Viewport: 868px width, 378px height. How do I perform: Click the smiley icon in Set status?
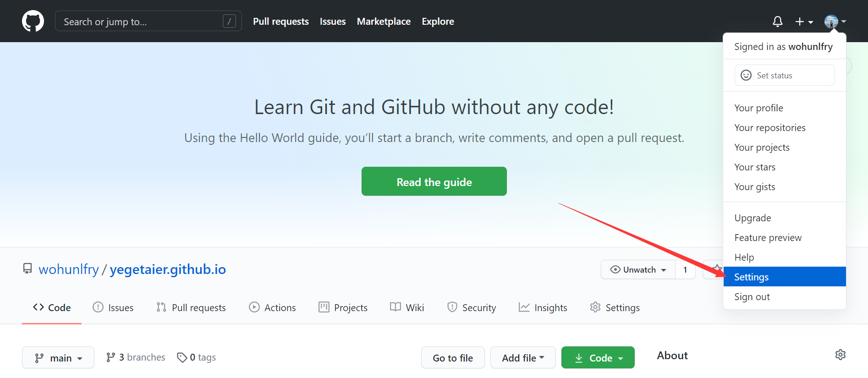pyautogui.click(x=746, y=75)
